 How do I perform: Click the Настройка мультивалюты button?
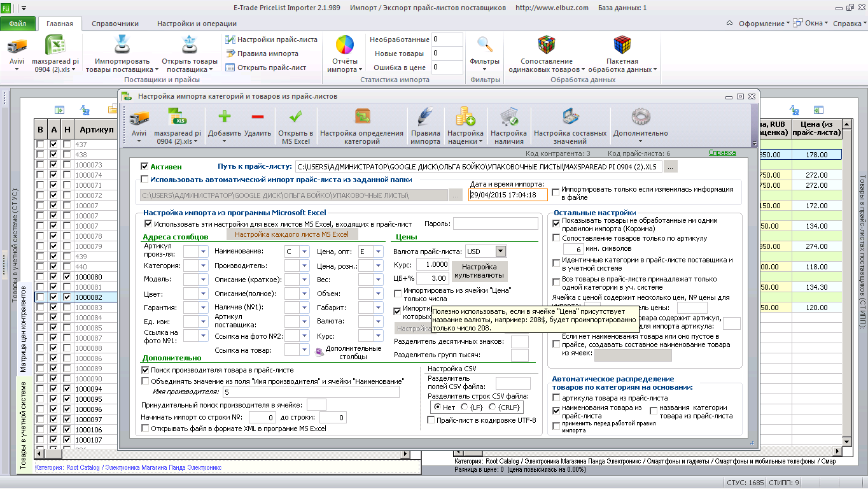click(x=480, y=271)
